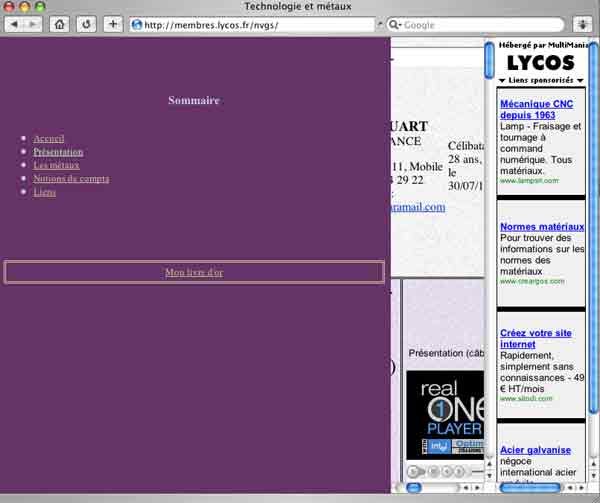Click the middle frame scroll up arrow
This screenshot has width=600, height=503.
pyautogui.click(x=489, y=464)
